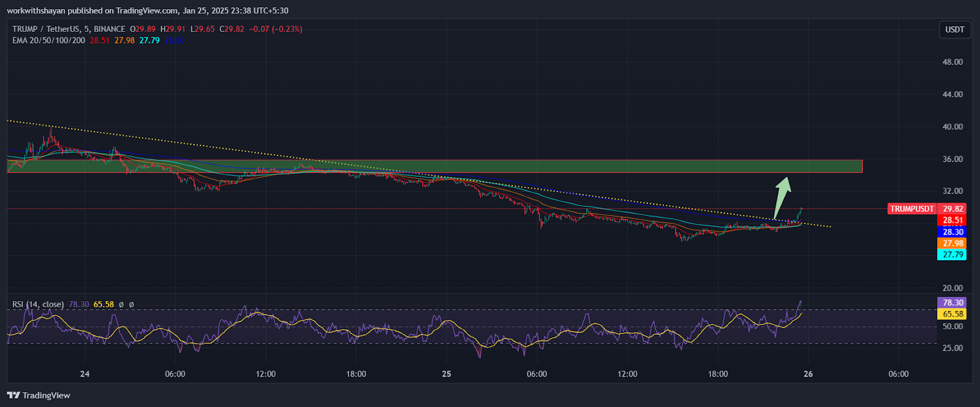Click the EMA 20/50/100/200 indicator legend
980x407 pixels.
pos(49,40)
